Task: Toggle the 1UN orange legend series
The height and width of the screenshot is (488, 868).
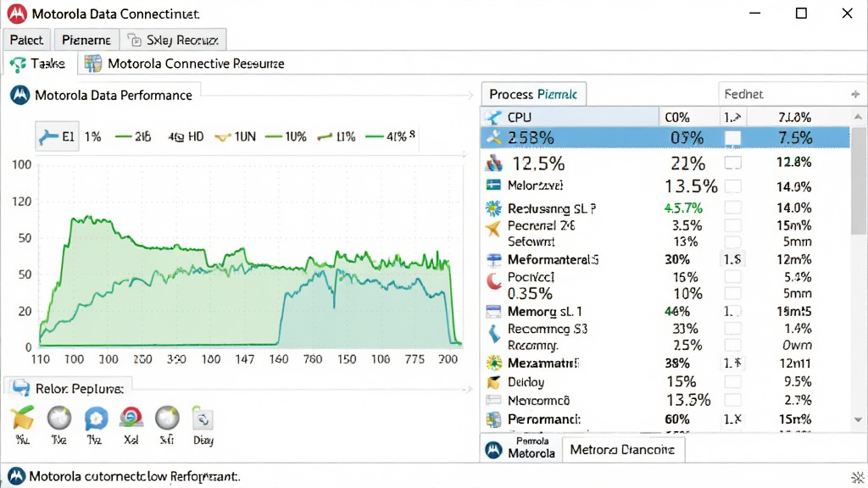Action: point(236,136)
